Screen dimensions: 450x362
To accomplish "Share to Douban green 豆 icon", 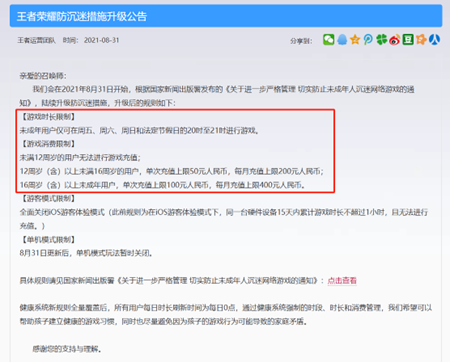I will point(408,40).
